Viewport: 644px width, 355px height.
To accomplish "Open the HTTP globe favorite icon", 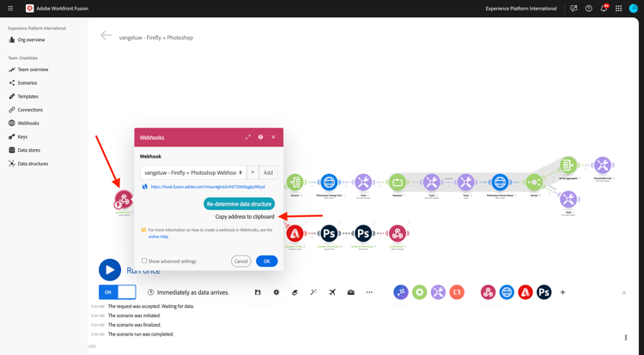I will (507, 292).
